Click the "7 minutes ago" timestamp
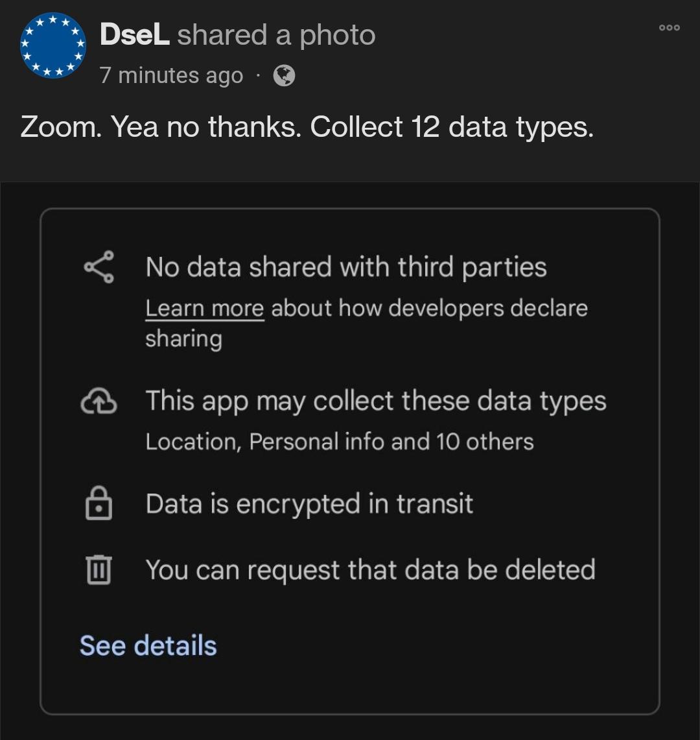The height and width of the screenshot is (740, 700). (x=171, y=76)
